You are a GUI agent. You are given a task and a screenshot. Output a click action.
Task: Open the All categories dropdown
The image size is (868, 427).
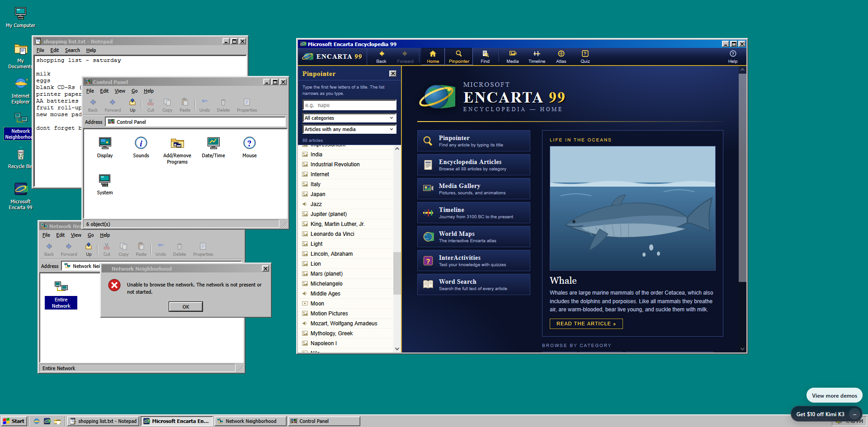point(349,118)
